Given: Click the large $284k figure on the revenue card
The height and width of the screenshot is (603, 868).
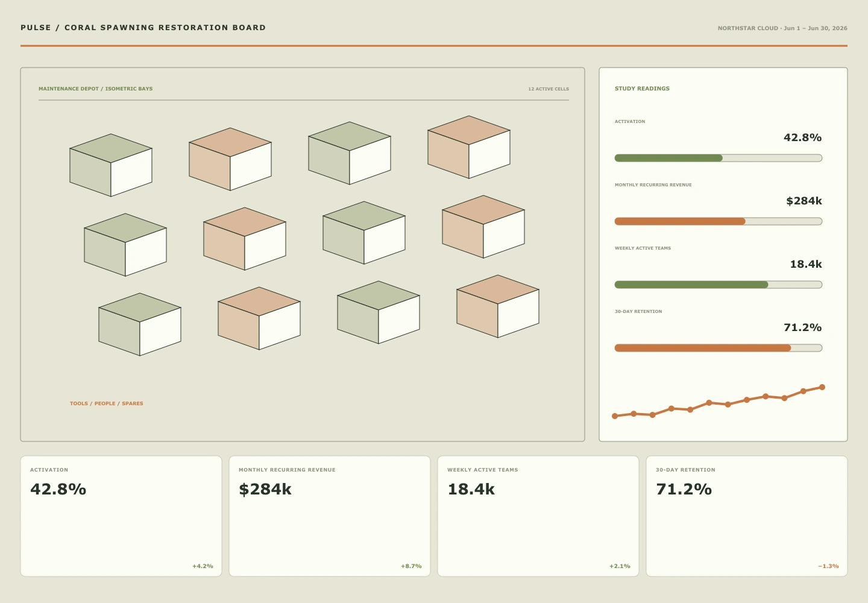Looking at the screenshot, I should (x=265, y=489).
